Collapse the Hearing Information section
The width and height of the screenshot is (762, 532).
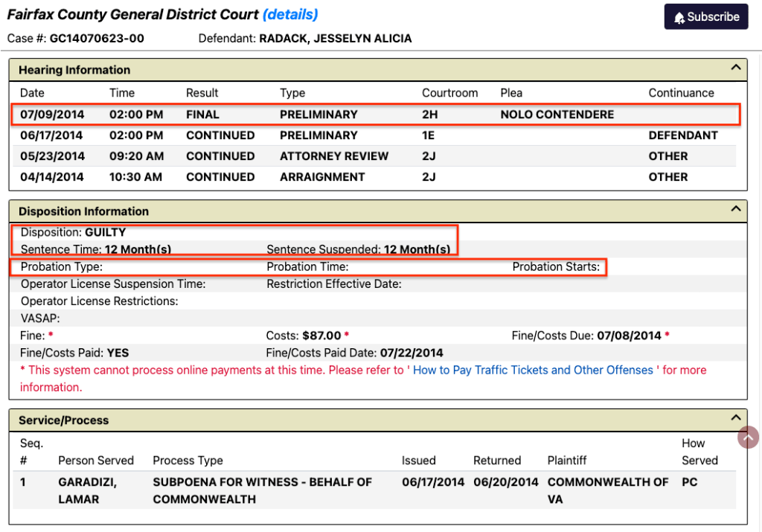736,68
